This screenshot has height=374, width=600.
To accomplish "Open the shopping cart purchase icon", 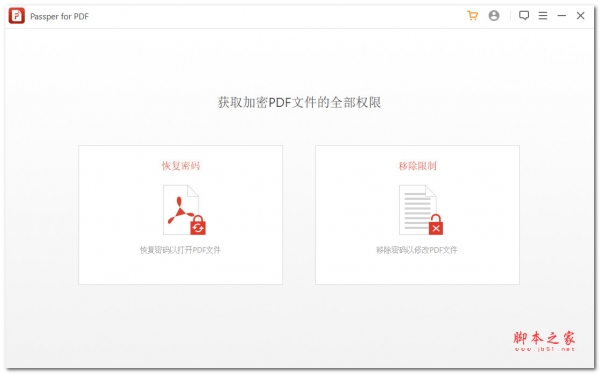I will pyautogui.click(x=473, y=16).
